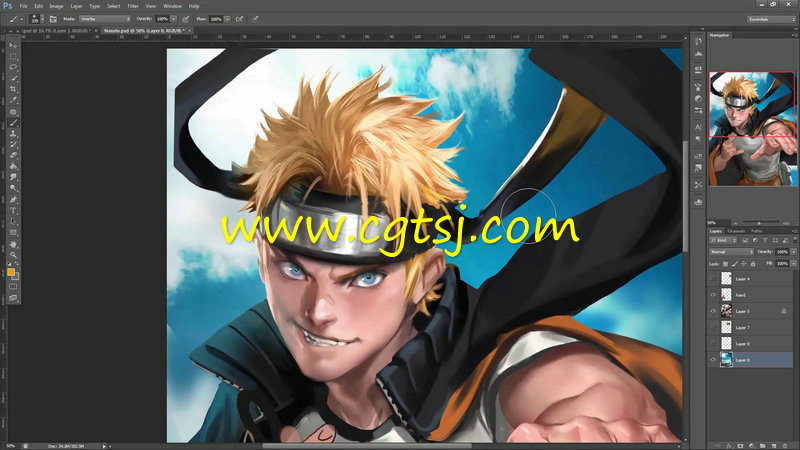Toggle Quick Mask mode icon
This screenshot has width=800, height=450.
tap(13, 287)
